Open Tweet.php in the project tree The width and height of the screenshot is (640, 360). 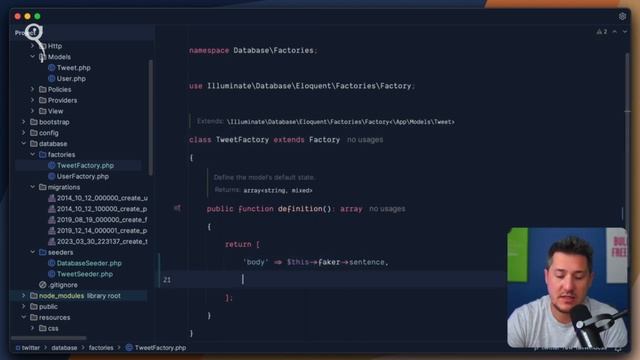(x=73, y=68)
